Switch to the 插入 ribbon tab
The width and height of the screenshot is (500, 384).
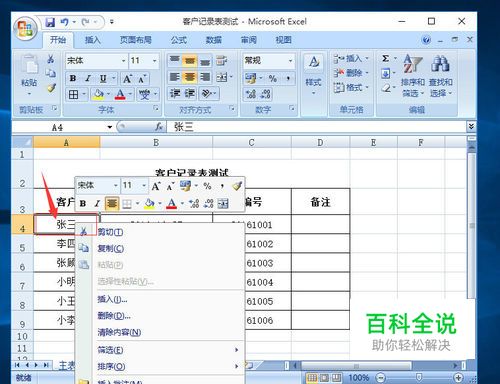[x=92, y=40]
